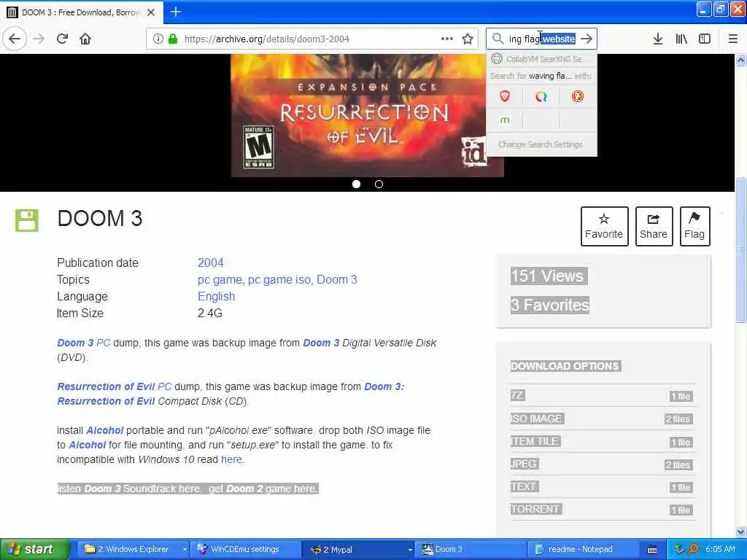Click the 2.4G item size value
This screenshot has width=747, height=560.
click(210, 314)
